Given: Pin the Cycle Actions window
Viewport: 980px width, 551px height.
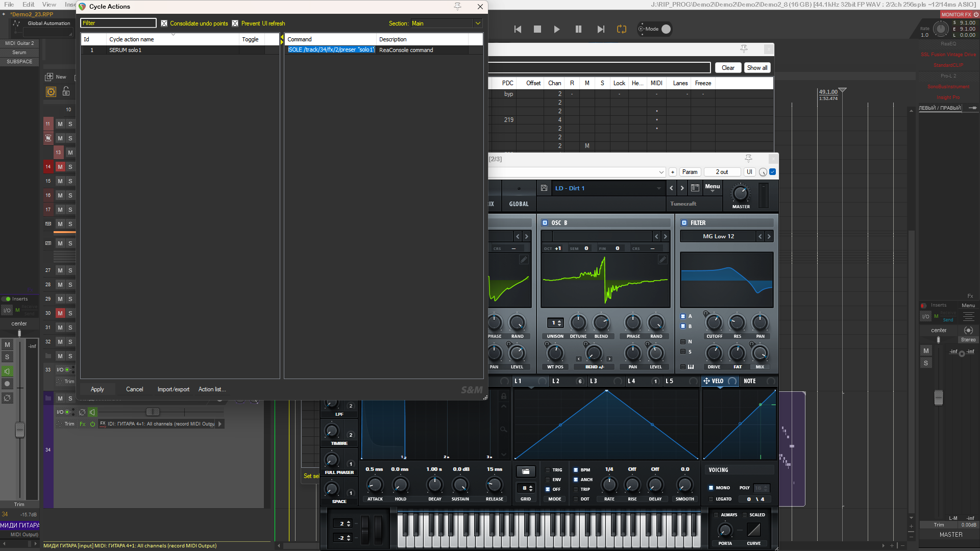Looking at the screenshot, I should tap(457, 7).
